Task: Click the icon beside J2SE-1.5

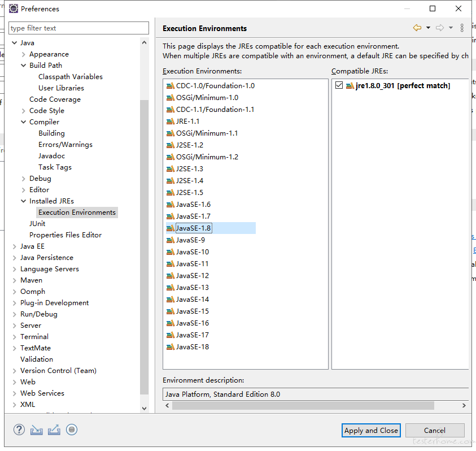Action: tap(171, 193)
